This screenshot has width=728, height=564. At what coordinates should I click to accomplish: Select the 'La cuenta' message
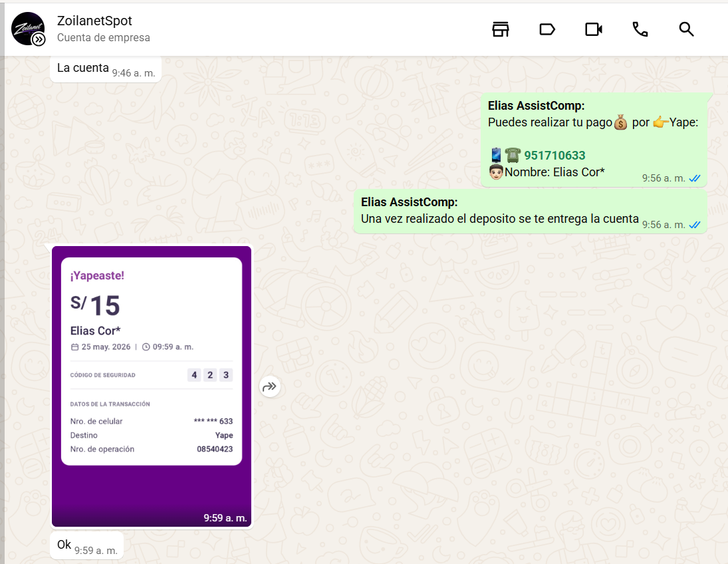(106, 69)
